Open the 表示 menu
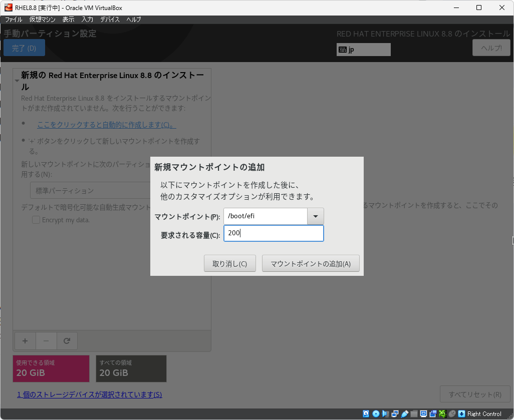This screenshot has height=420, width=514. [68, 20]
